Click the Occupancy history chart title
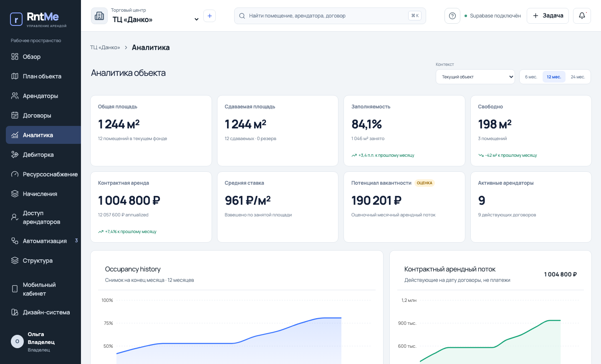This screenshot has height=364, width=601. pyautogui.click(x=133, y=269)
